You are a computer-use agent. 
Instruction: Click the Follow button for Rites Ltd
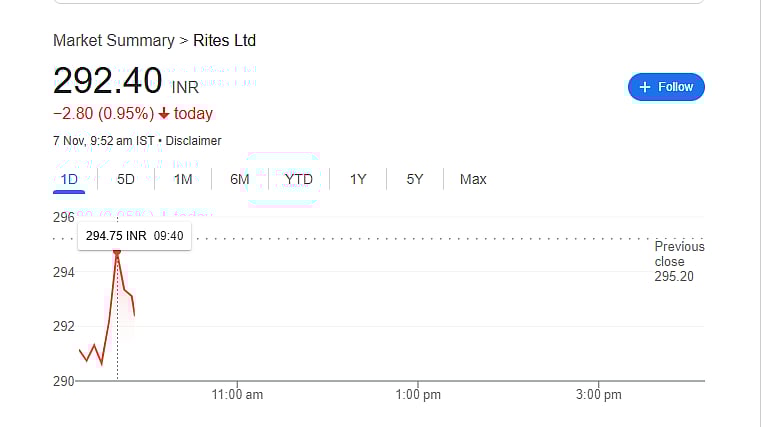pos(666,87)
